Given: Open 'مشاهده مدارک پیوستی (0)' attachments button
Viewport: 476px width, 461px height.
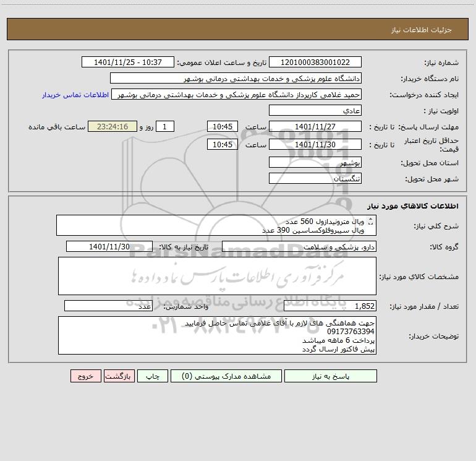Looking at the screenshot, I should 226,376.
